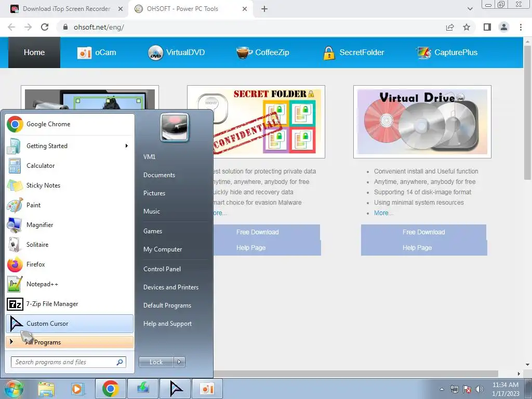The image size is (532, 399).
Task: Open VM1 user folder link
Action: click(x=149, y=157)
